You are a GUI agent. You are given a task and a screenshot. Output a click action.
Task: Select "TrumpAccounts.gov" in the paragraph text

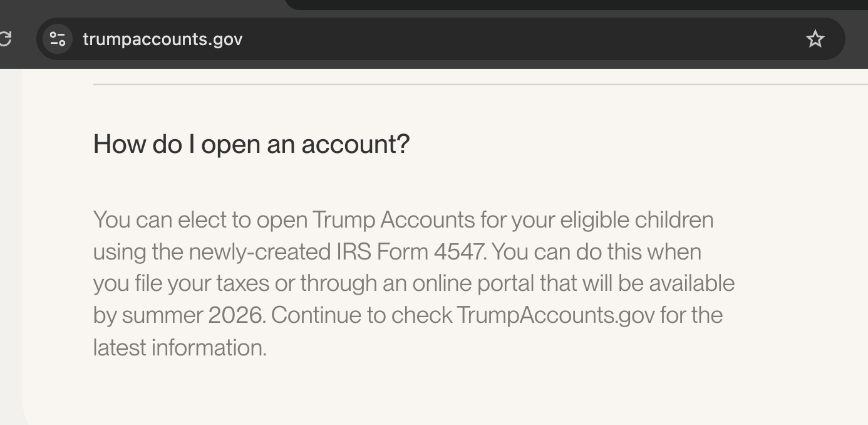(555, 315)
